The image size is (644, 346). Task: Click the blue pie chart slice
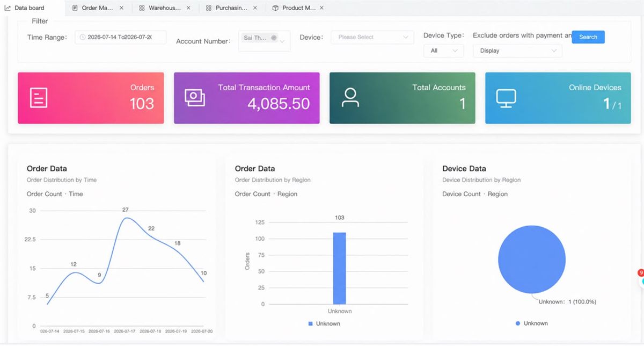(x=532, y=259)
